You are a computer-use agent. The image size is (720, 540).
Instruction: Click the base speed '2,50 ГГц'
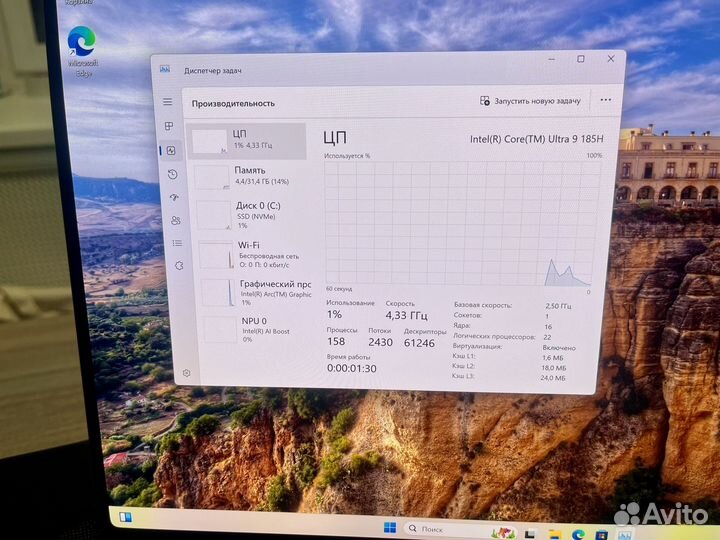(558, 306)
